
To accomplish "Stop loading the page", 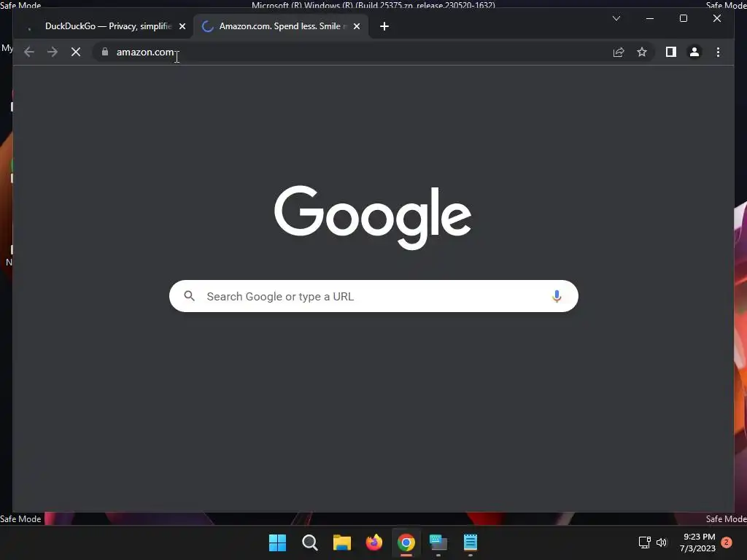I will point(76,52).
